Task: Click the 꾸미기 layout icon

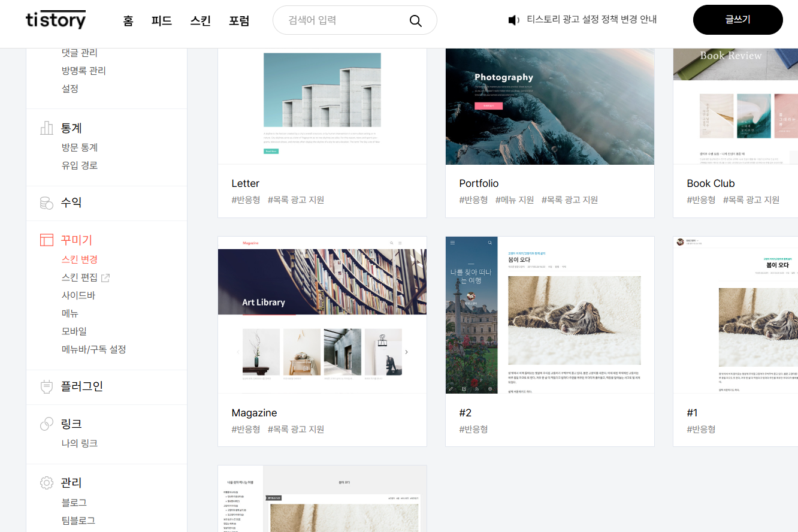Action: tap(47, 240)
